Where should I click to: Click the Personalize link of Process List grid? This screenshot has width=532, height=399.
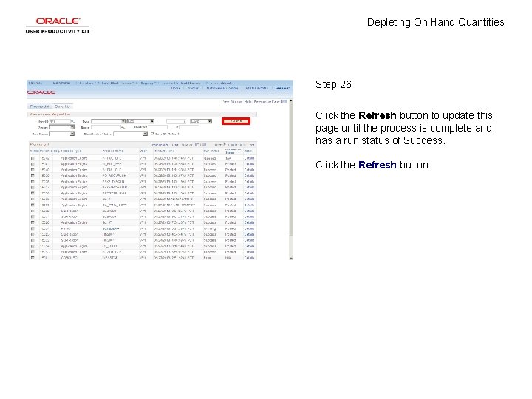[x=160, y=145]
